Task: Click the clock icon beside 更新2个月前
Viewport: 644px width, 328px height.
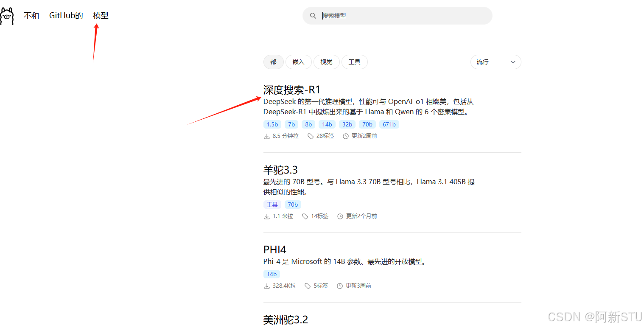Action: pyautogui.click(x=340, y=216)
